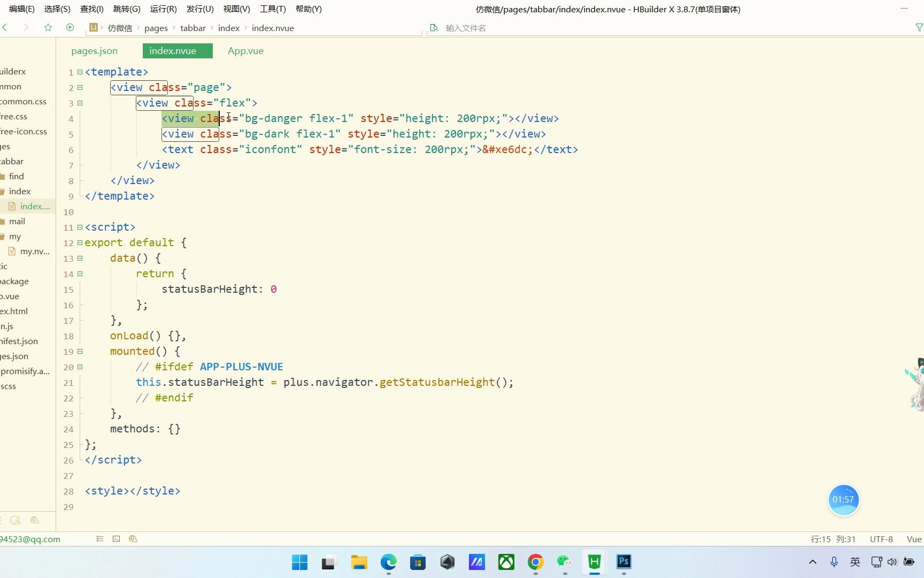Launch Microsoft Edge from the taskbar
The height and width of the screenshot is (578, 924).
click(x=389, y=562)
